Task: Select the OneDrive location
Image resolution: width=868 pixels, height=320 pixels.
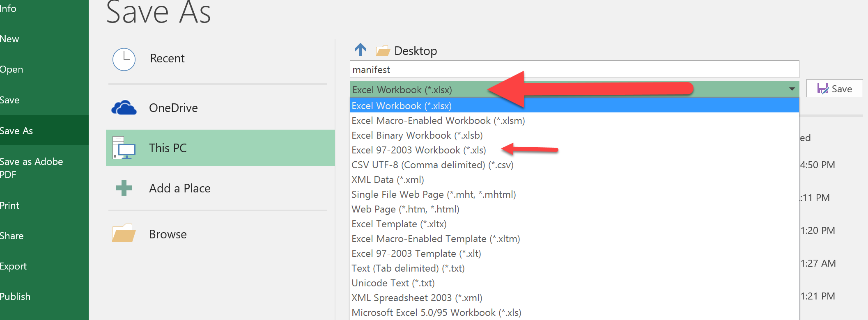Action: (173, 108)
